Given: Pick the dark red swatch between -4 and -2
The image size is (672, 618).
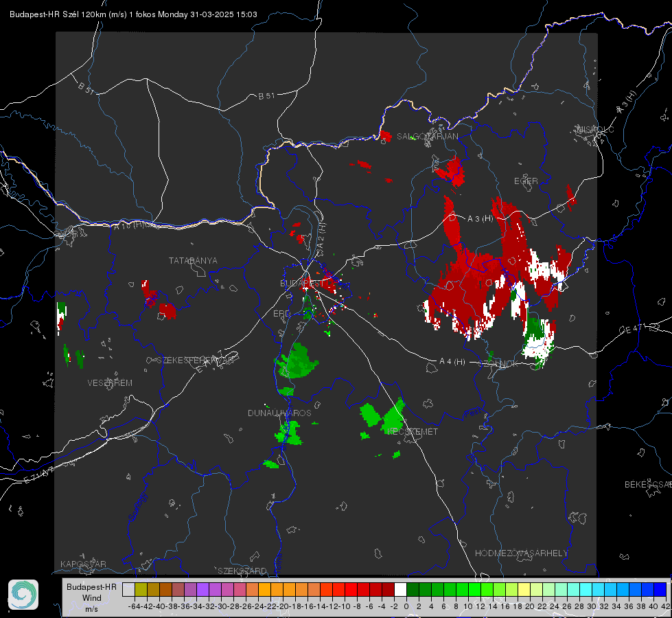Looking at the screenshot, I should click(388, 589).
